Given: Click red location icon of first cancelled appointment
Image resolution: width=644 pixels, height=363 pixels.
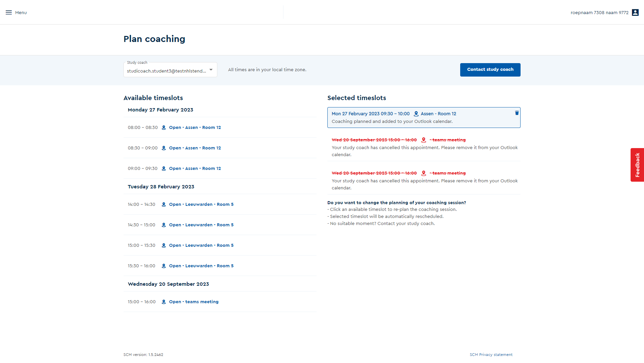Looking at the screenshot, I should pyautogui.click(x=424, y=140).
